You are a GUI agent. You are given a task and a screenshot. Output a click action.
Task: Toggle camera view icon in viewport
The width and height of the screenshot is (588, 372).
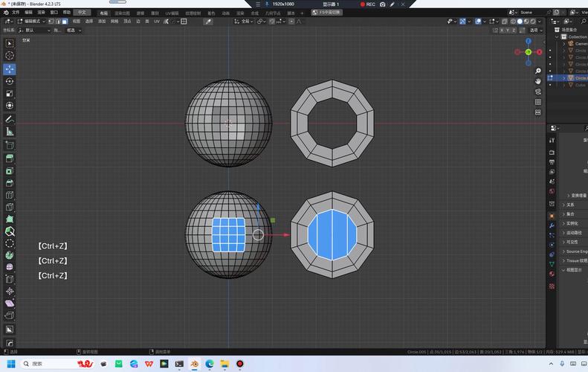(538, 92)
